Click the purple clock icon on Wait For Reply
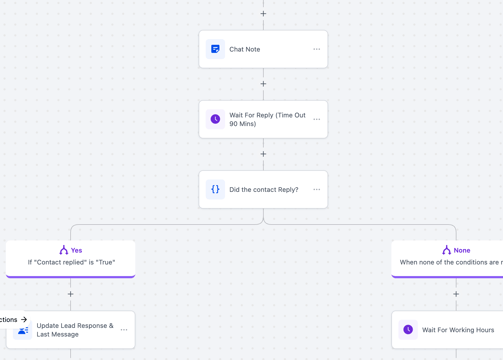 215,119
